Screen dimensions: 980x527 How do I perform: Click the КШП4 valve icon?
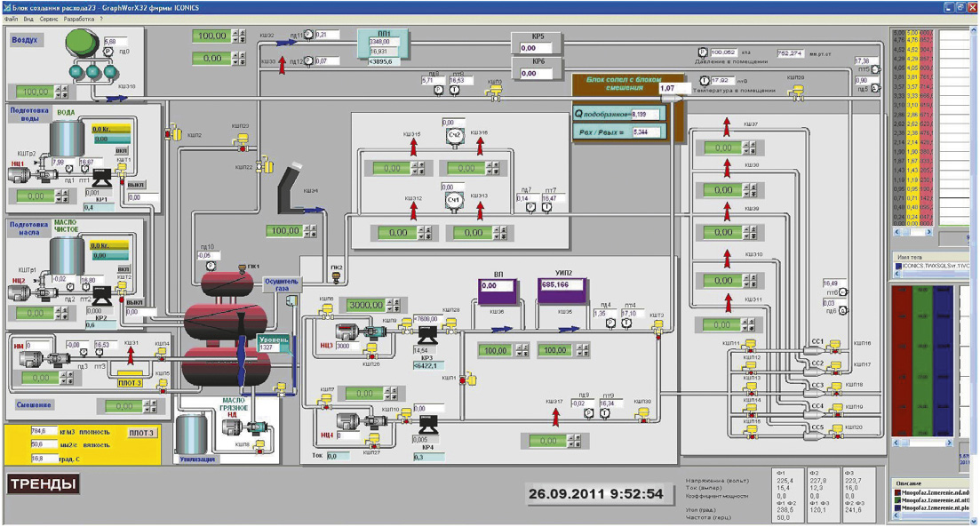pyautogui.click(x=162, y=353)
